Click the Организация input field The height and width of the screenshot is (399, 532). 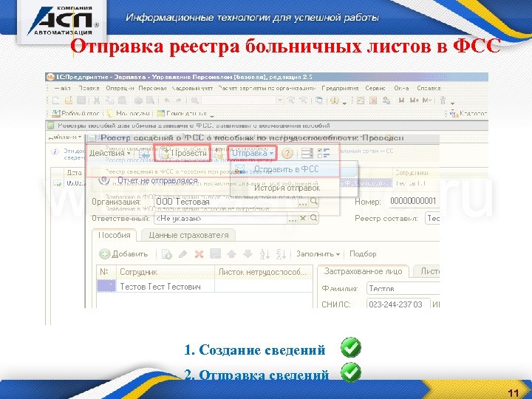(226, 202)
